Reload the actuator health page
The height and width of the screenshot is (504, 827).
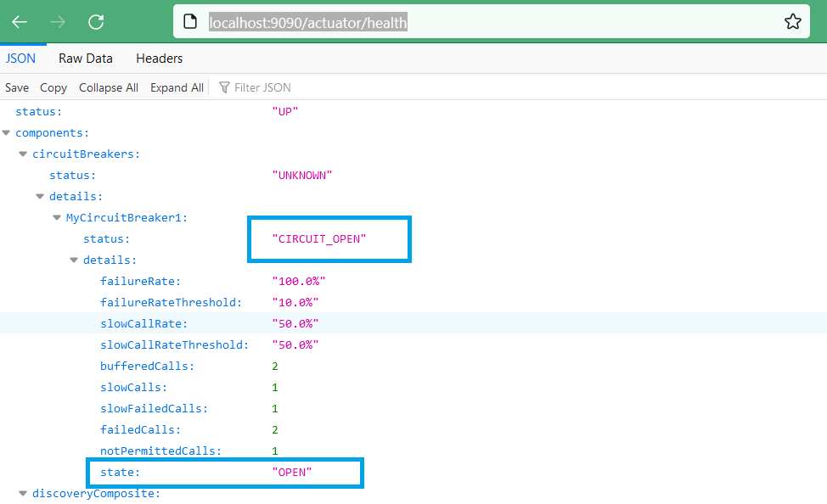point(96,21)
